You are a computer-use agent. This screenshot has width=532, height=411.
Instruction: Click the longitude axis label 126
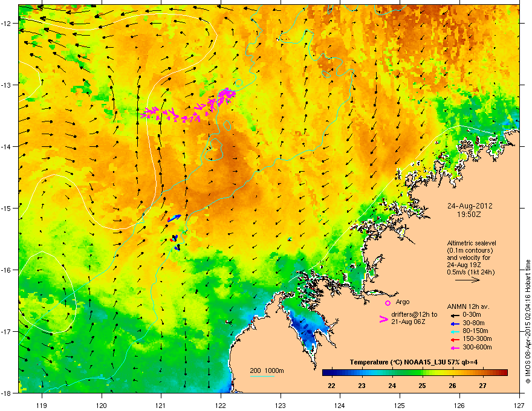(459, 405)
